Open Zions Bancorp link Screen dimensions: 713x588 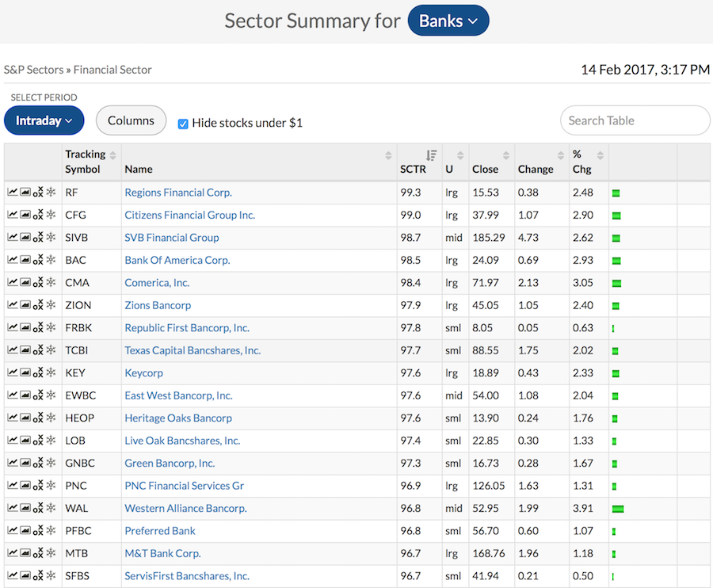point(158,305)
